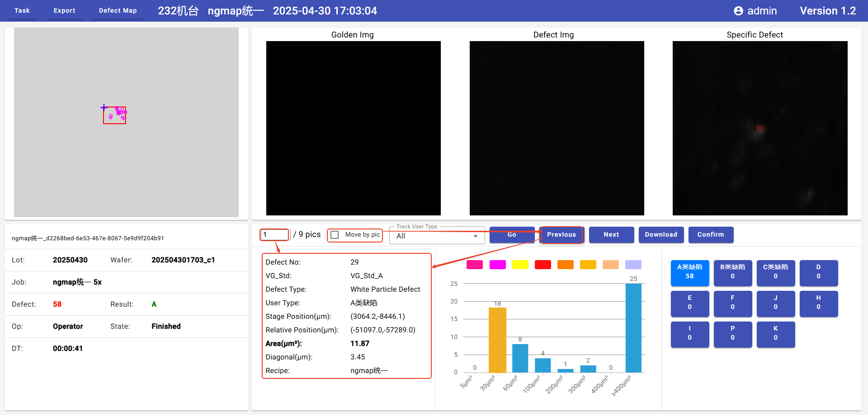Open the Task menu

(22, 10)
